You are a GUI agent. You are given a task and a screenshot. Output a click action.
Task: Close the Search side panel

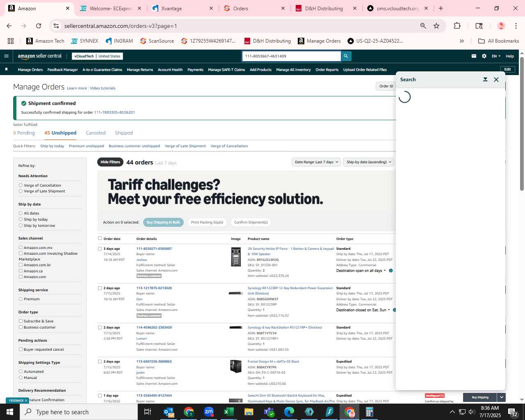[x=496, y=80]
